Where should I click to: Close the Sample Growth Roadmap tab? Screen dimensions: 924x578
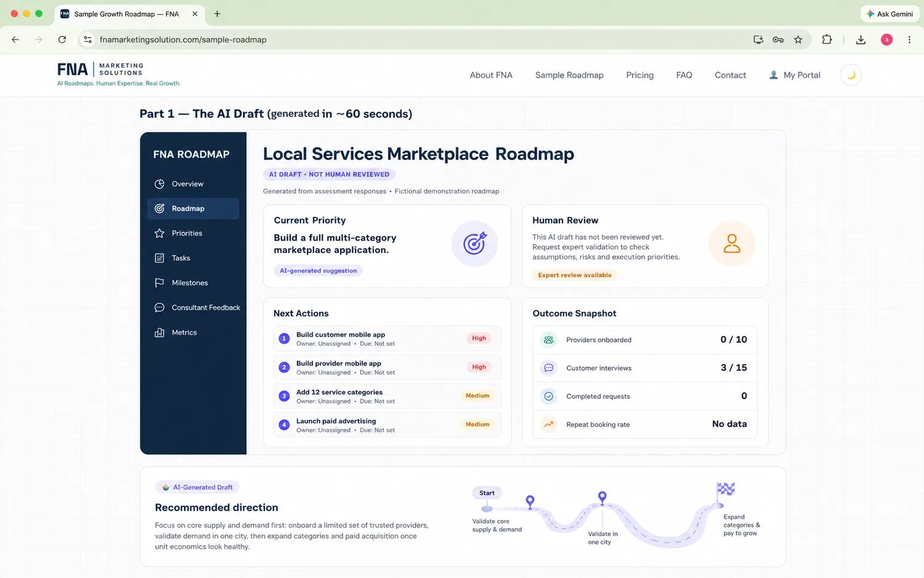click(x=195, y=14)
